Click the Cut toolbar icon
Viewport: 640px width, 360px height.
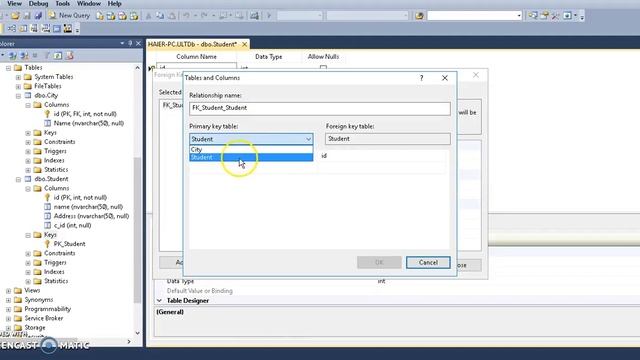(149, 16)
